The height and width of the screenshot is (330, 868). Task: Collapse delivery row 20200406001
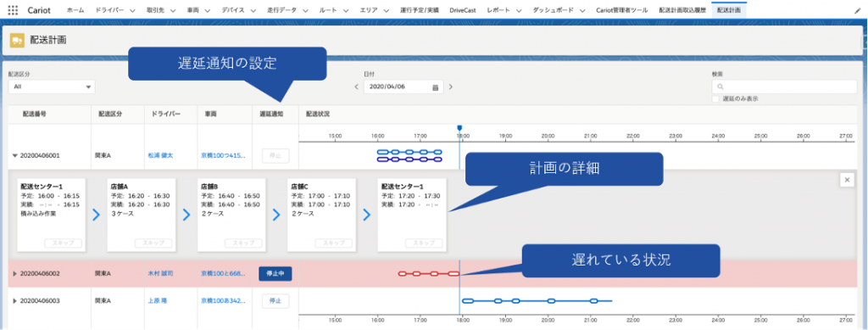point(15,155)
